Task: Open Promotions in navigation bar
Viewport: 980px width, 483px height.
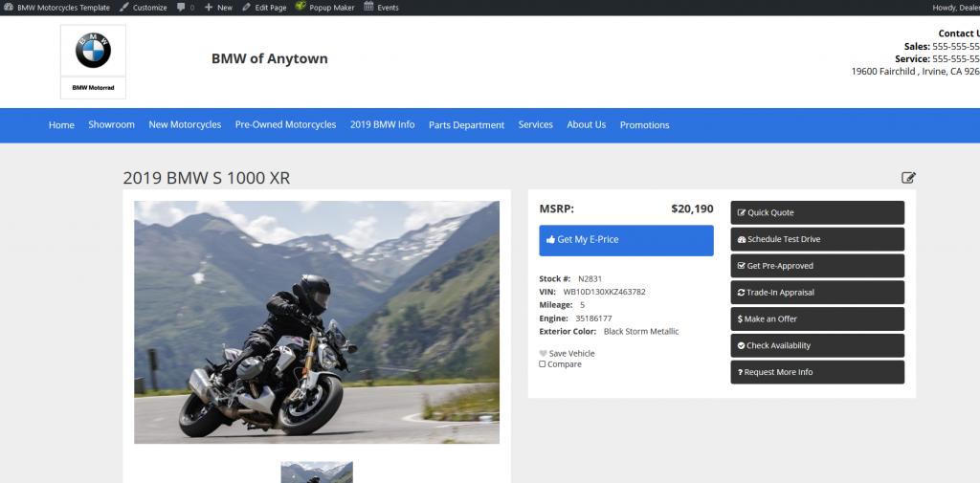Action: (644, 125)
